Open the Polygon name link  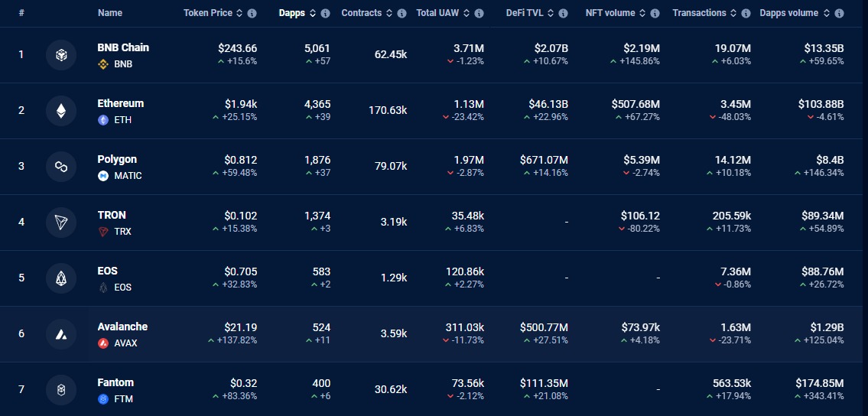(117, 159)
